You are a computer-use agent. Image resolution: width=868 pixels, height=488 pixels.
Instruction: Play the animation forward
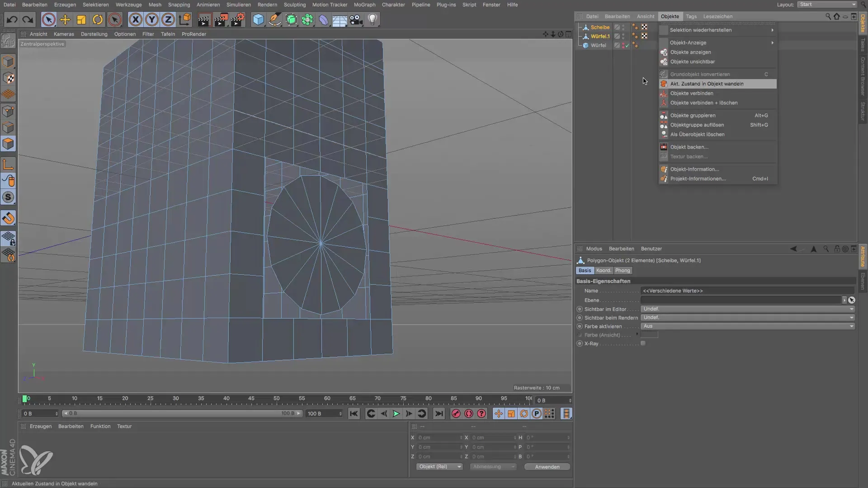click(396, 413)
